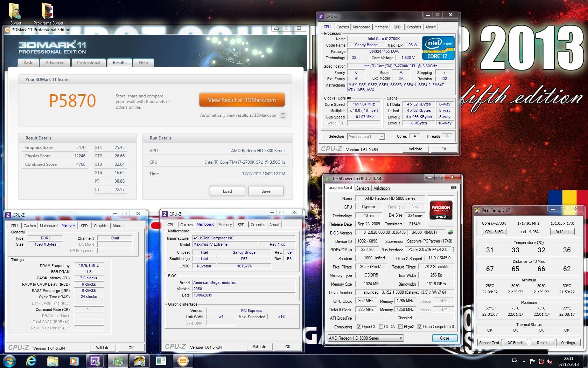Click the ES language indicator
588x368 pixels.
tap(514, 360)
